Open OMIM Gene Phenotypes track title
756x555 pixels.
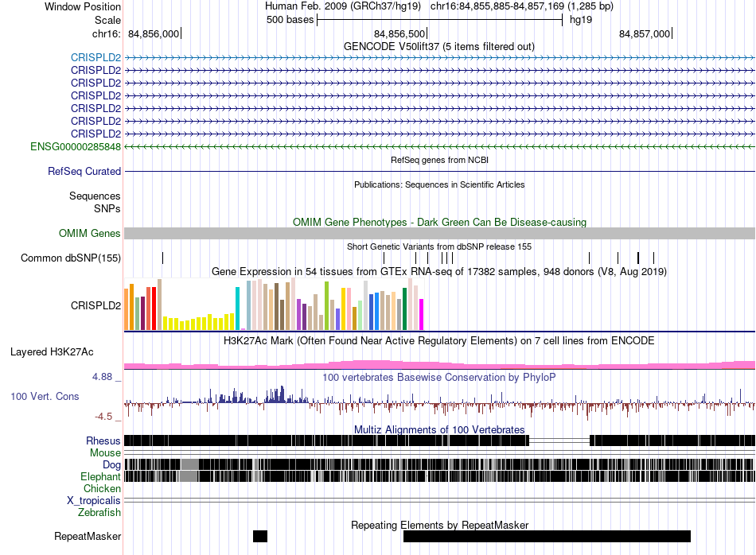click(x=440, y=222)
